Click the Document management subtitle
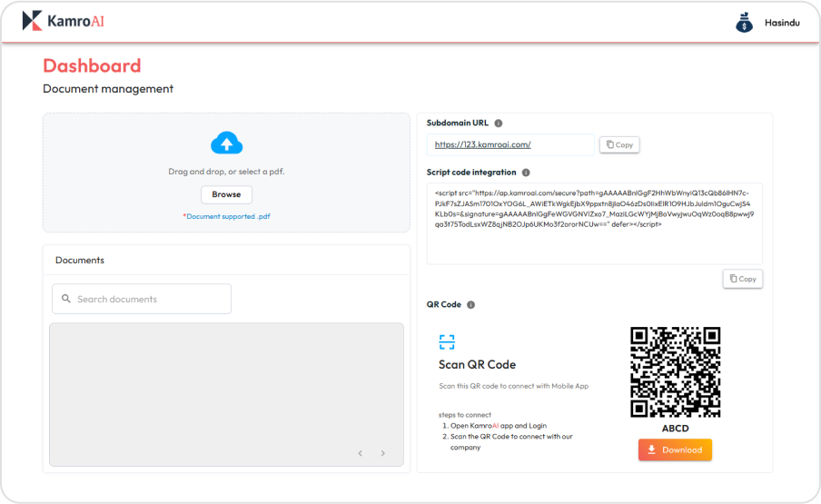The height and width of the screenshot is (504, 821). (108, 89)
